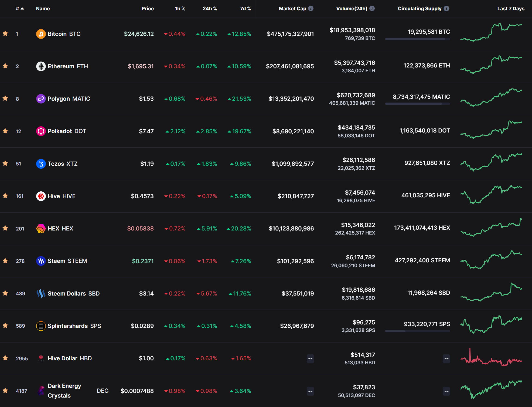532x407 pixels.
Task: Toggle the Polkadot watchlist star
Action: pos(5,131)
